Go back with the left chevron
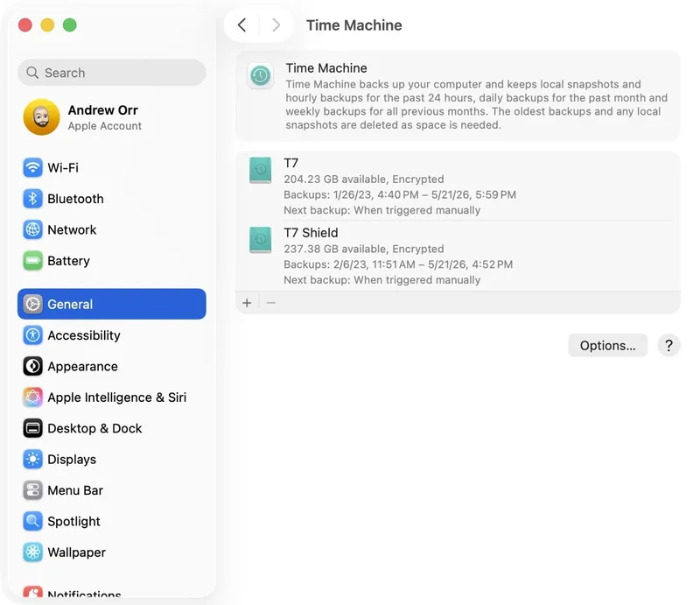The height and width of the screenshot is (605, 700). click(242, 25)
